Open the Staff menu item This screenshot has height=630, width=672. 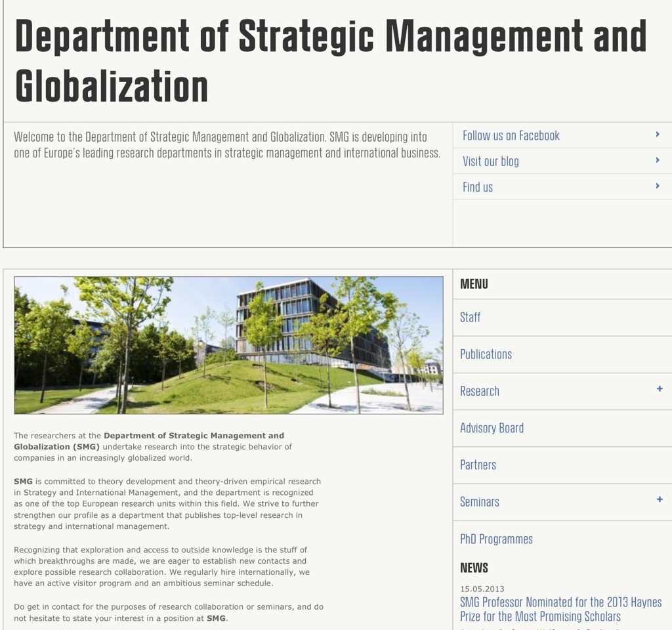click(x=470, y=318)
